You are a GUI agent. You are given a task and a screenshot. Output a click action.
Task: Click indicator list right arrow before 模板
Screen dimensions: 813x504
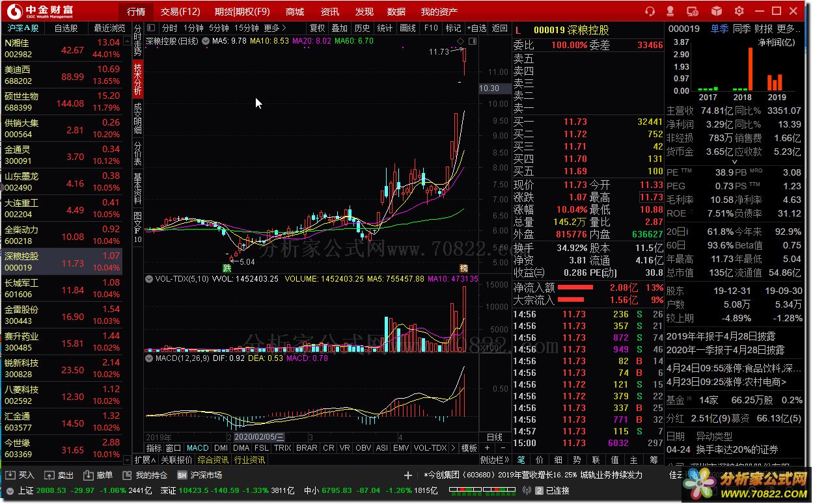(454, 448)
